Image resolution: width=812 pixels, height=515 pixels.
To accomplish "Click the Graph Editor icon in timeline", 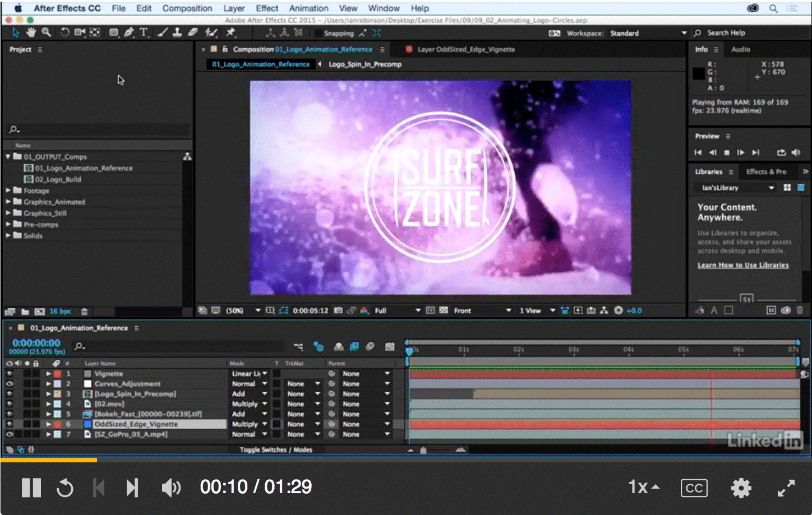I will [x=390, y=347].
